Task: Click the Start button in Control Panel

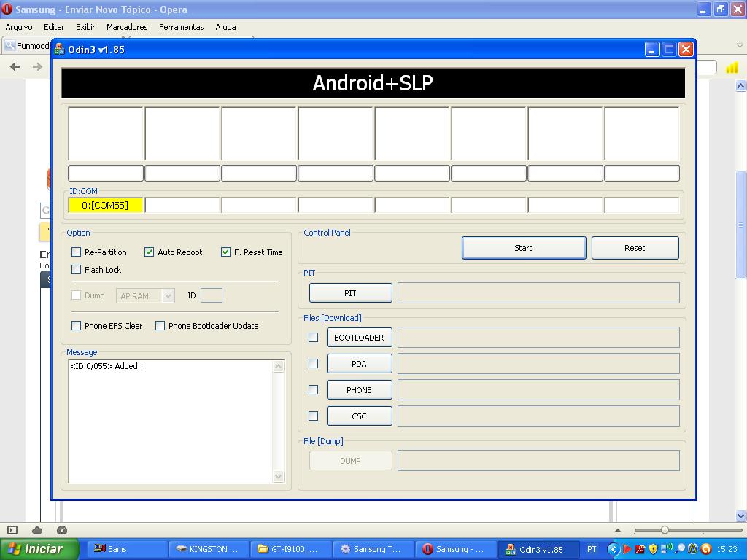Action: 524,248
